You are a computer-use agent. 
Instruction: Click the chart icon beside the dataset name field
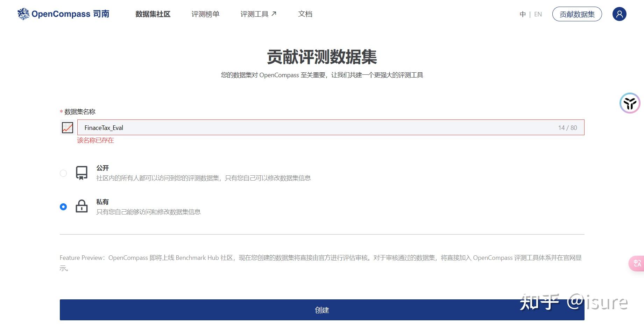click(x=67, y=127)
